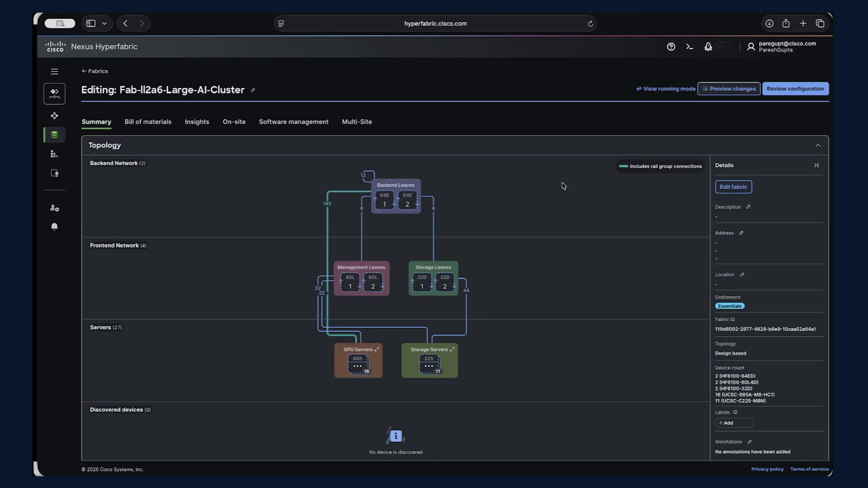Edit the Annotations pencil icon

750,442
